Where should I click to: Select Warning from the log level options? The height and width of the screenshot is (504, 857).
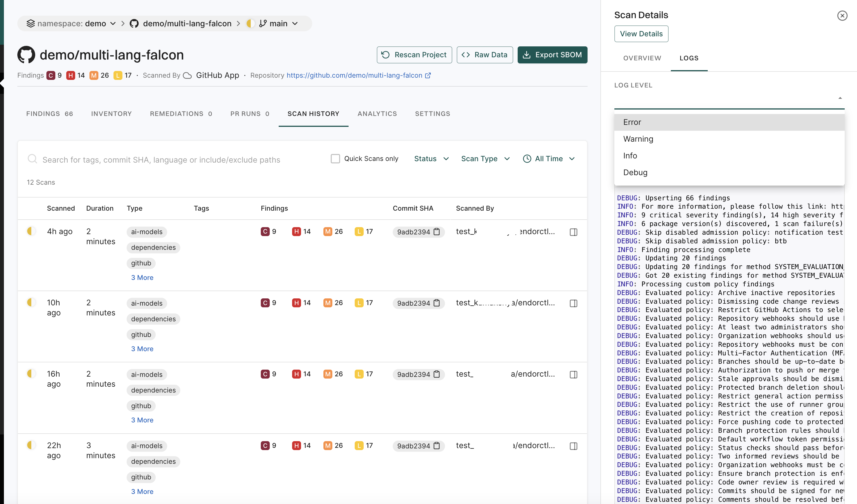638,139
